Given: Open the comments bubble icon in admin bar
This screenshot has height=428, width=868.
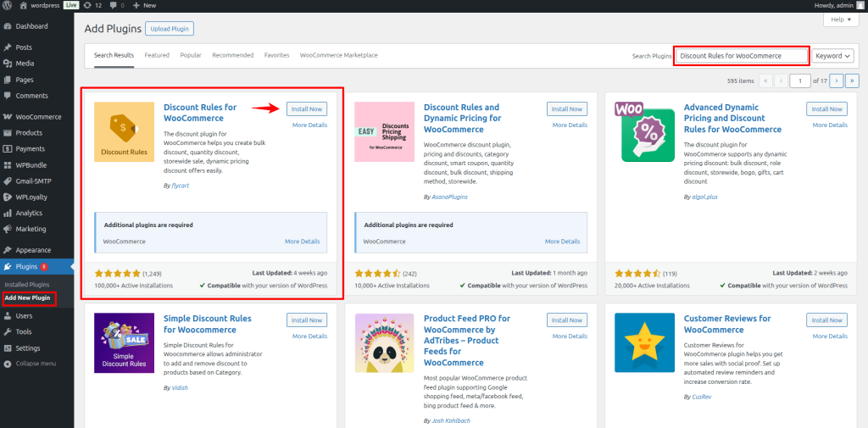Looking at the screenshot, I should (x=113, y=6).
